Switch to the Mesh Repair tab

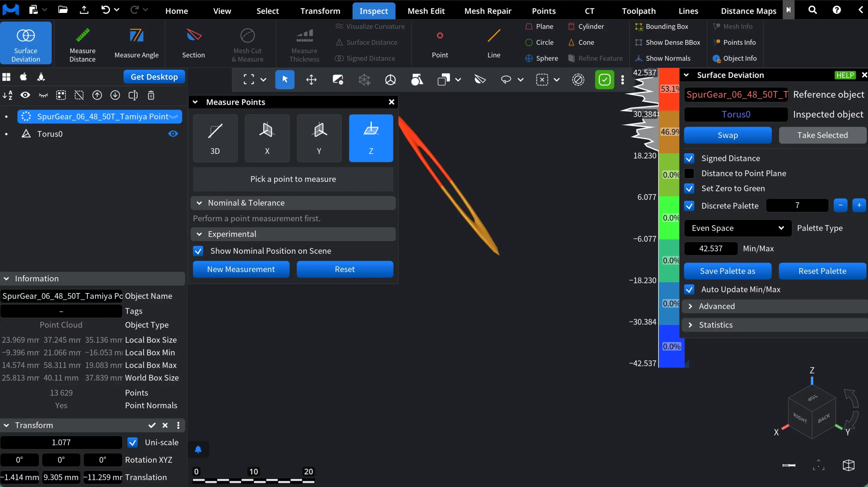pos(488,11)
